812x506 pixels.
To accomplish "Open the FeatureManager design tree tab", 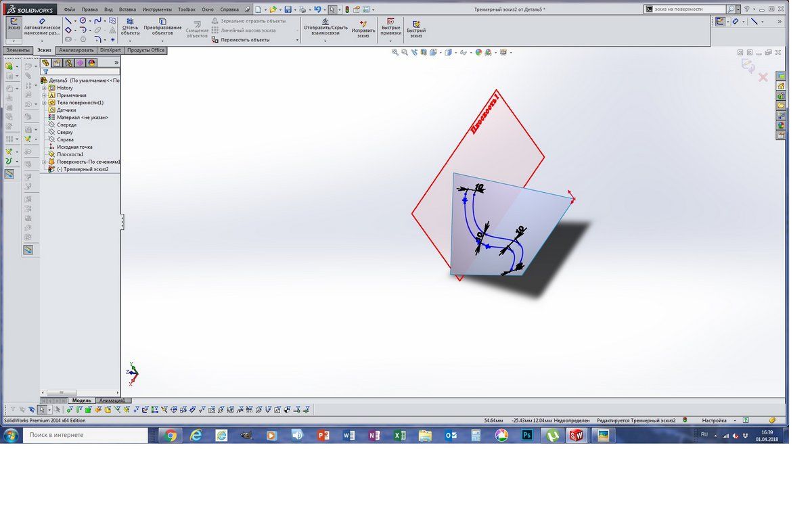I will coord(46,62).
